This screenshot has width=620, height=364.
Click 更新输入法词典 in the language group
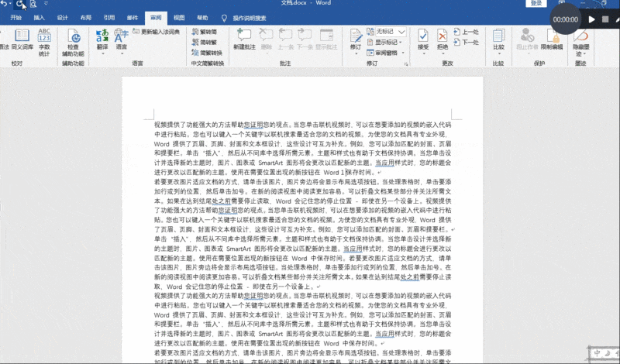(157, 32)
